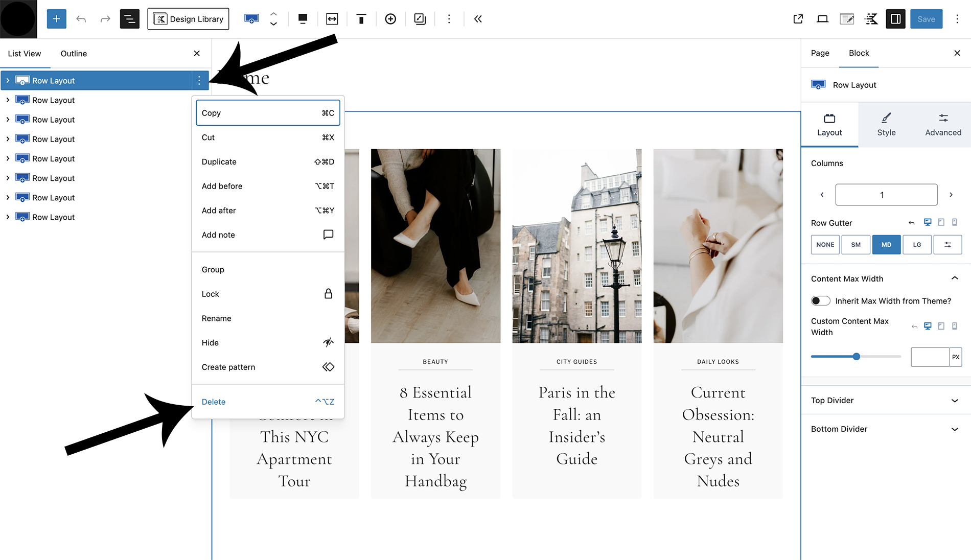Screen dimensions: 971x560
Task: Expand the second Row Layout tree item
Action: point(8,100)
